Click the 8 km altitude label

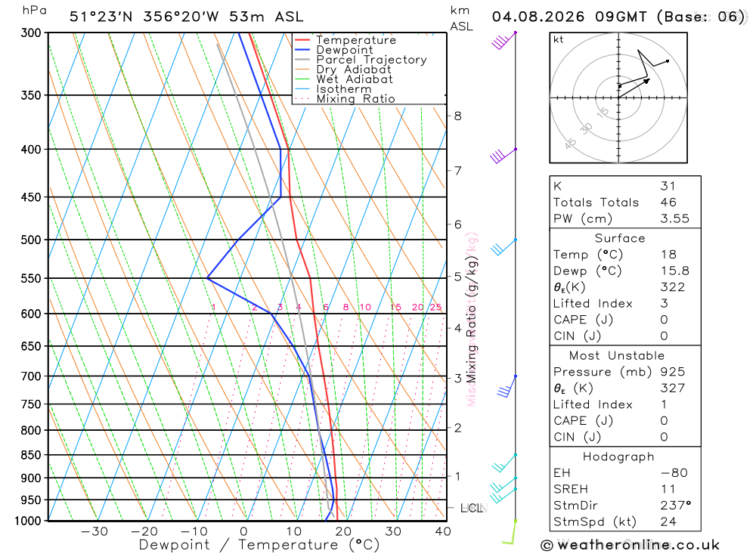pos(457,116)
